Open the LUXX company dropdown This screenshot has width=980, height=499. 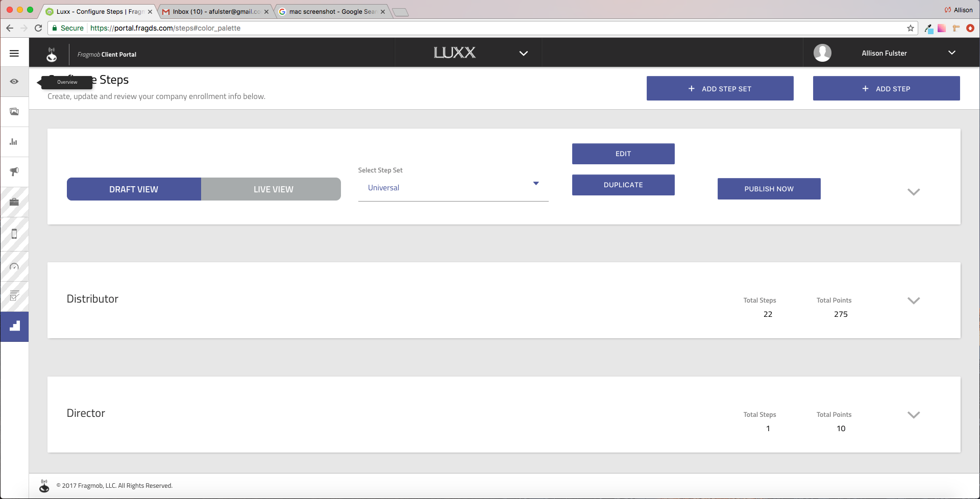[x=523, y=53]
